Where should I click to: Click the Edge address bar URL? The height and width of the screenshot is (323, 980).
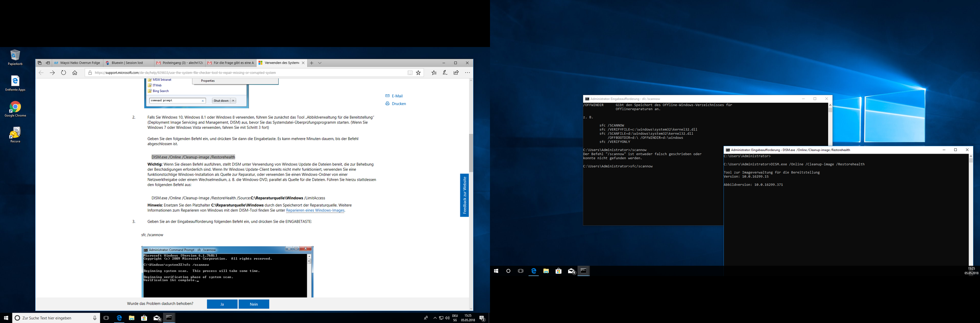[x=185, y=73]
